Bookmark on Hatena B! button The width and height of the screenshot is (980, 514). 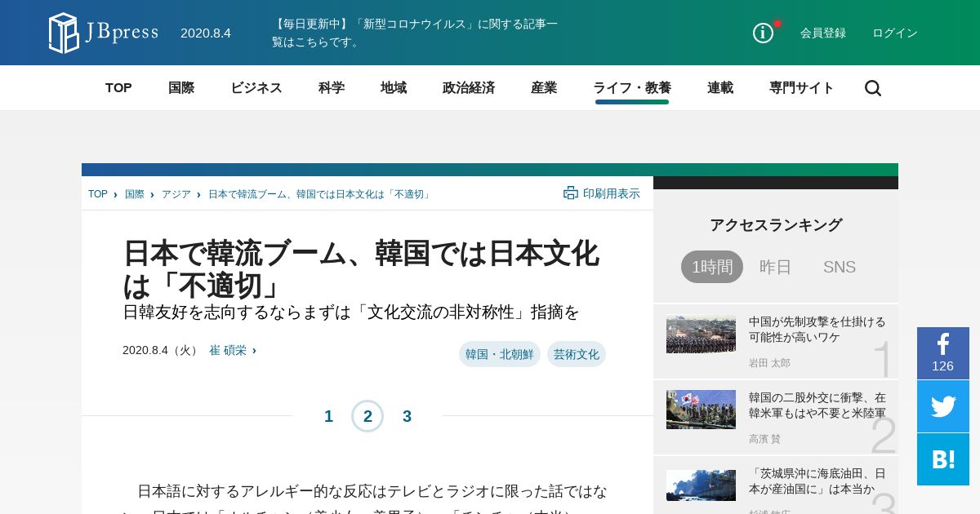click(943, 459)
